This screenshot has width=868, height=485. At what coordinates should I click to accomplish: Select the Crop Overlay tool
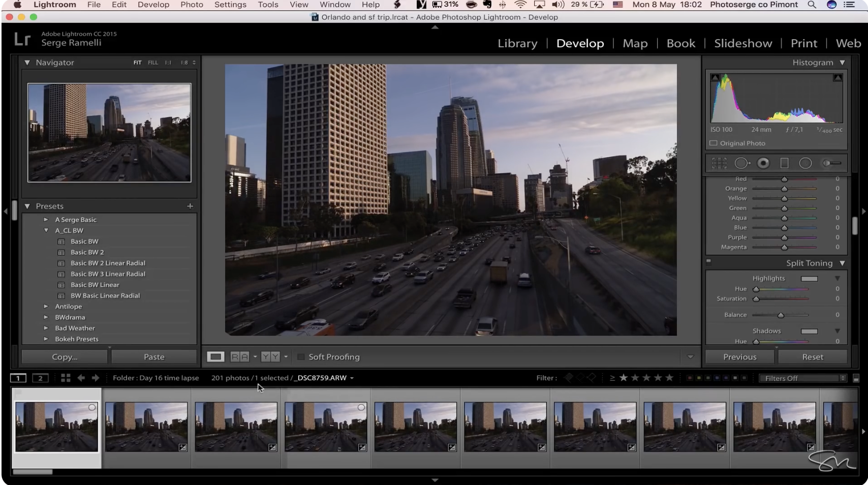pos(719,163)
